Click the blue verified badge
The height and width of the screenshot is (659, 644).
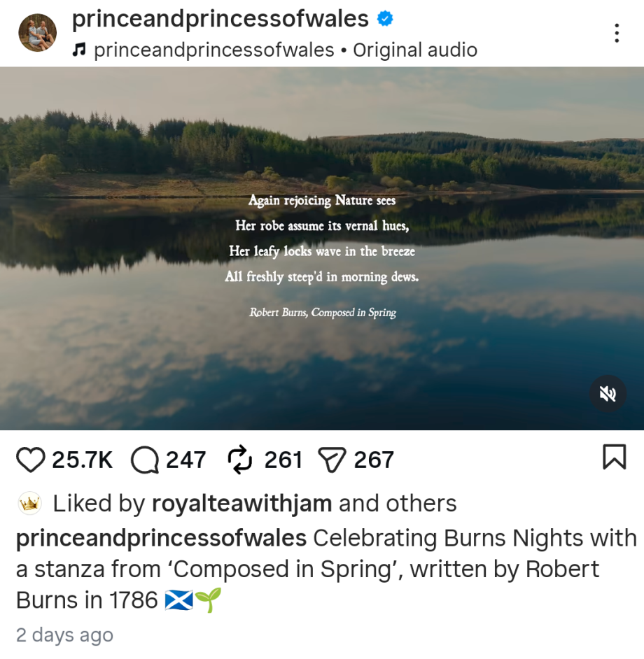tap(385, 19)
